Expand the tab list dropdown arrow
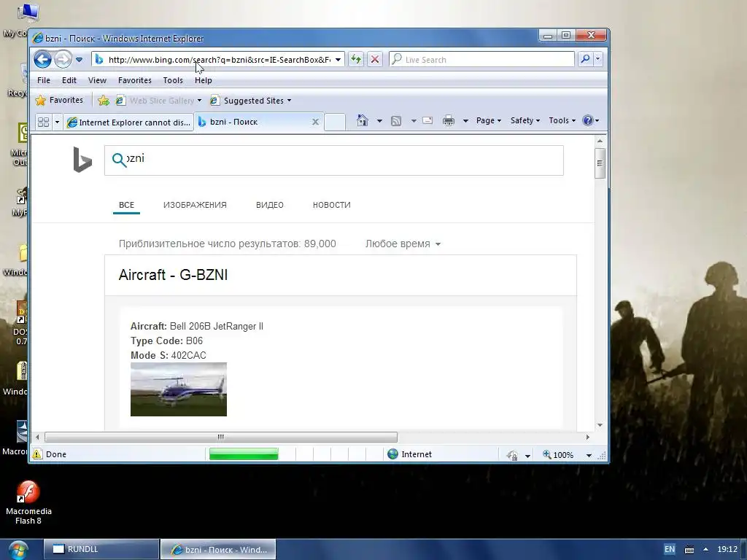This screenshot has width=747, height=560. pyautogui.click(x=57, y=122)
